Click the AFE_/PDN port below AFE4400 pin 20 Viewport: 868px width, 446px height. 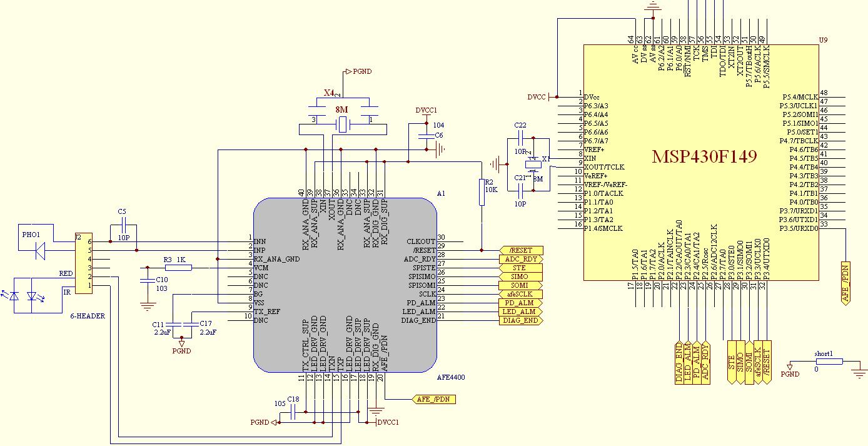click(434, 399)
